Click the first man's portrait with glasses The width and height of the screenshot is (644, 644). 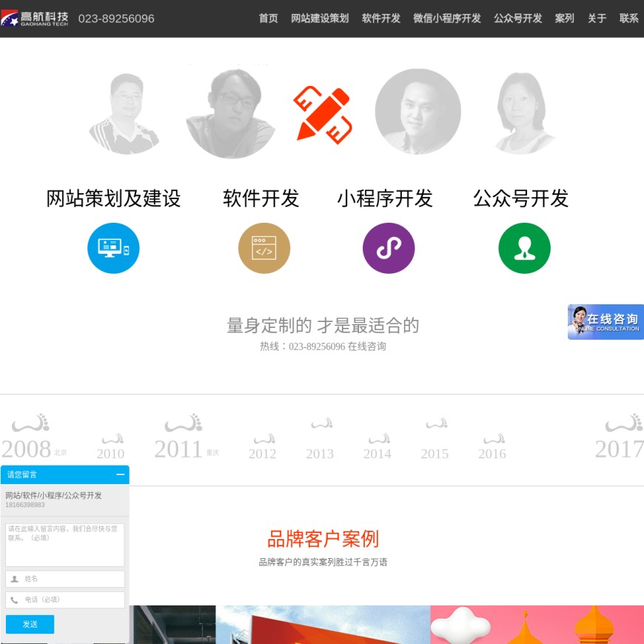point(124,114)
